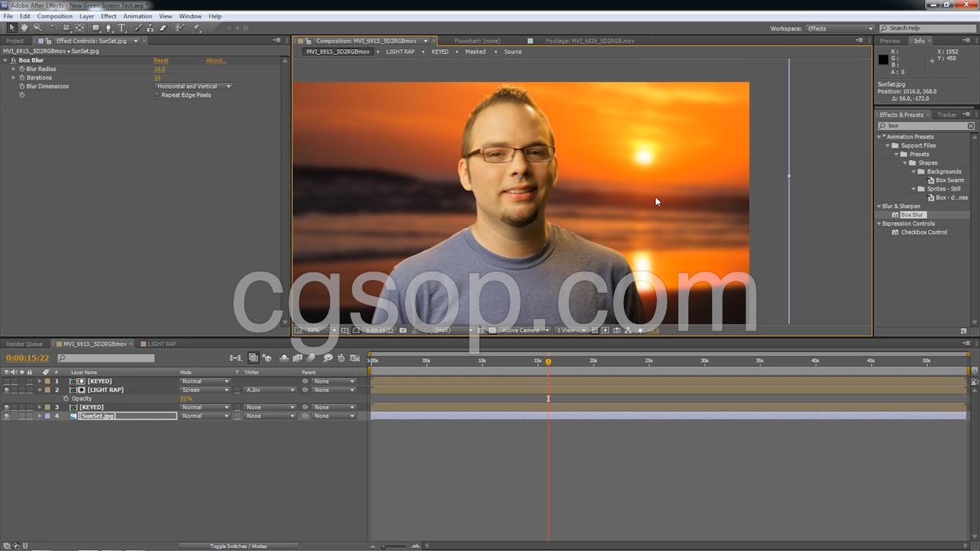Click the Auto-keyframe stopwatch timeline icon
This screenshot has width=980, height=551.
(341, 357)
